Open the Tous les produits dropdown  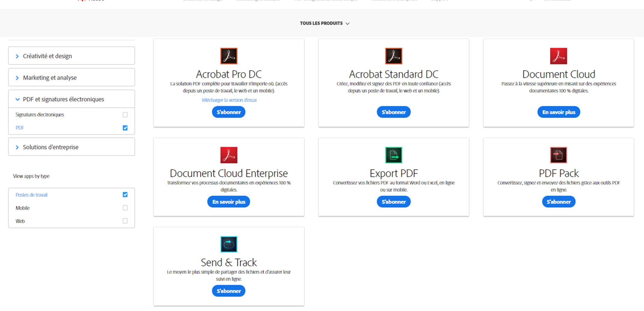point(325,23)
